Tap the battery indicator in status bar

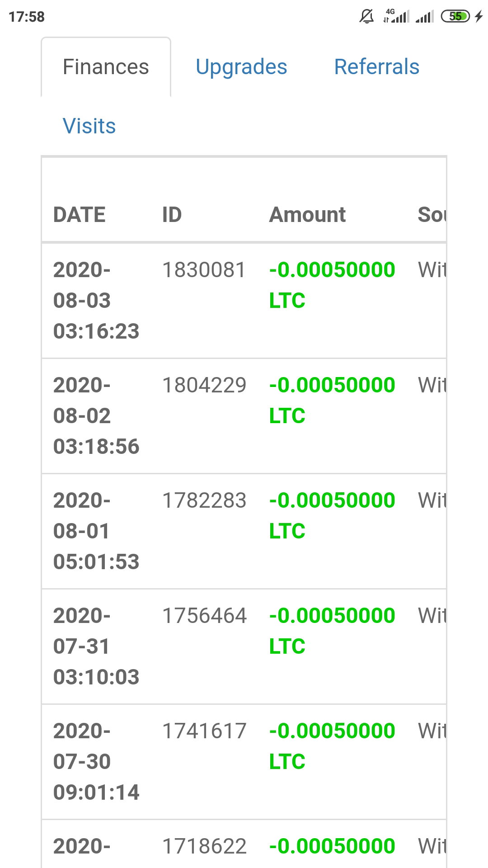coord(455,17)
